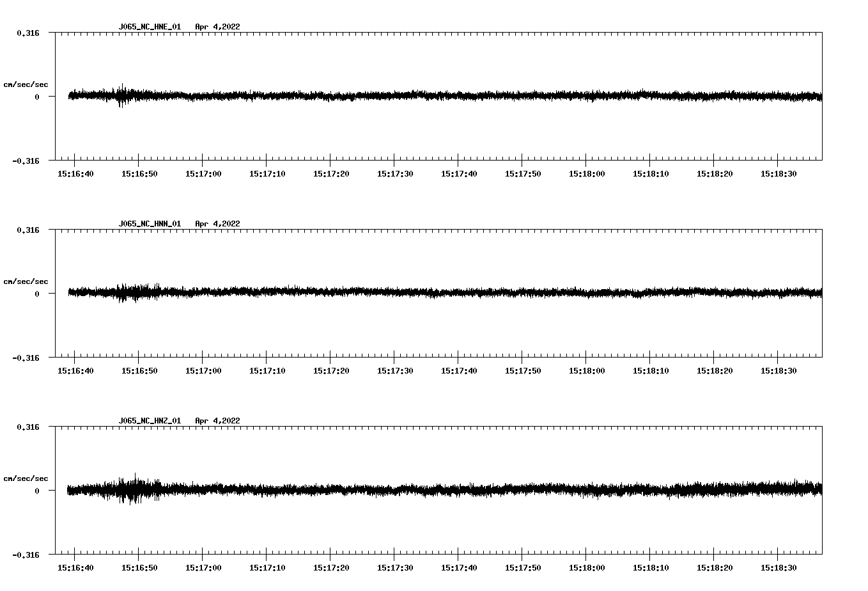
Task: Click the zero axis label on HNN plot
Action: tap(37, 294)
